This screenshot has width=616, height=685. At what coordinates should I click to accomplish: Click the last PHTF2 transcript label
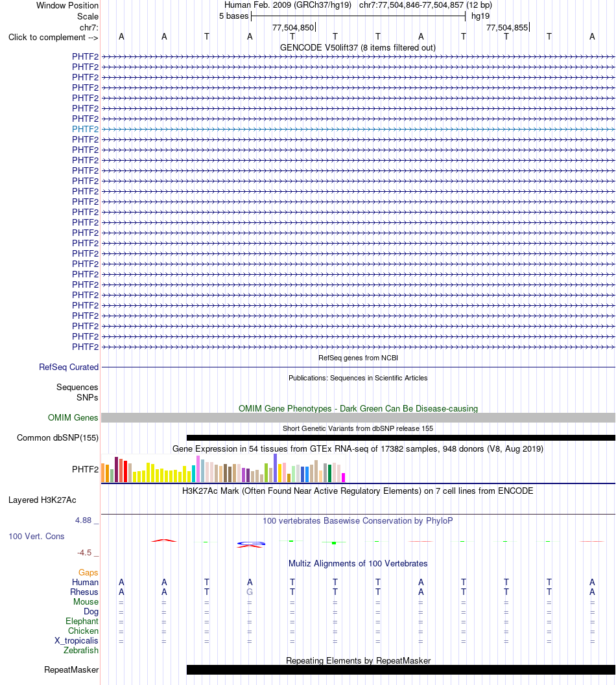pyautogui.click(x=85, y=347)
